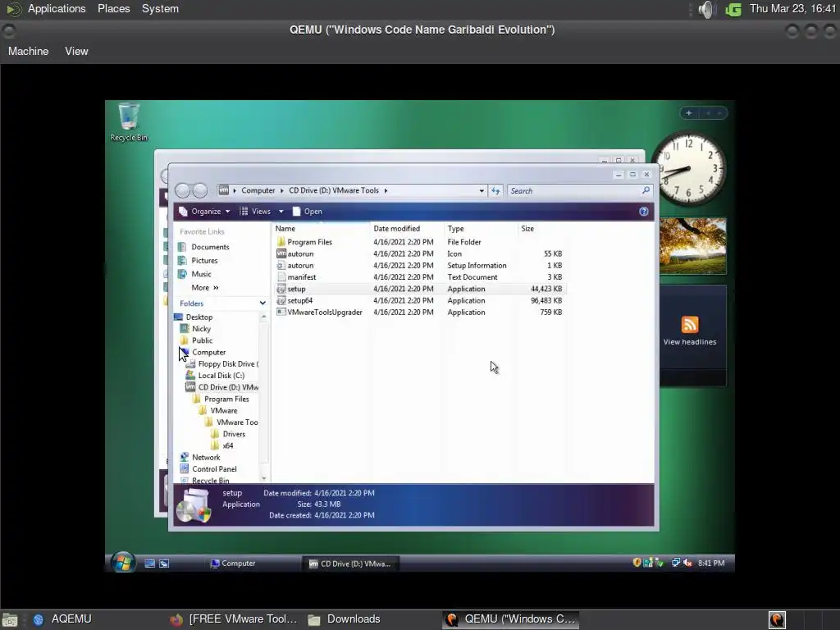Switch to AQEMU in host taskbar
840x630 pixels.
[x=62, y=619]
